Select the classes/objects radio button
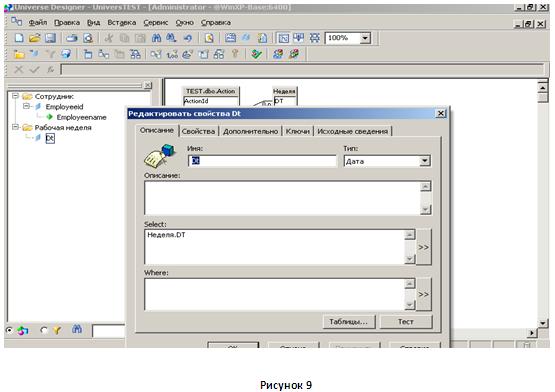The width and height of the screenshot is (555, 392). point(9,330)
